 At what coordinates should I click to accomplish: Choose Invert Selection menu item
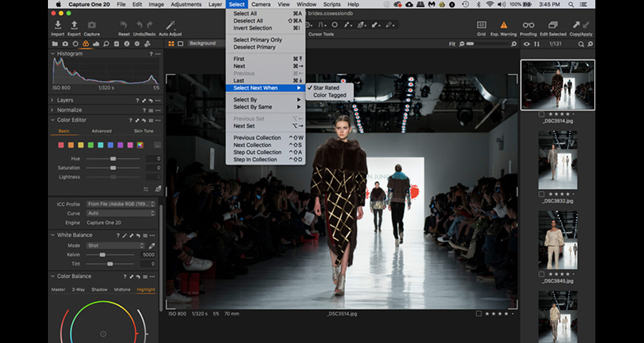[265, 28]
